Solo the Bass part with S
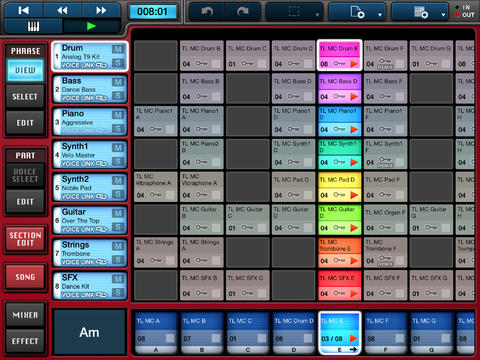This screenshot has width=480, height=360. (118, 96)
